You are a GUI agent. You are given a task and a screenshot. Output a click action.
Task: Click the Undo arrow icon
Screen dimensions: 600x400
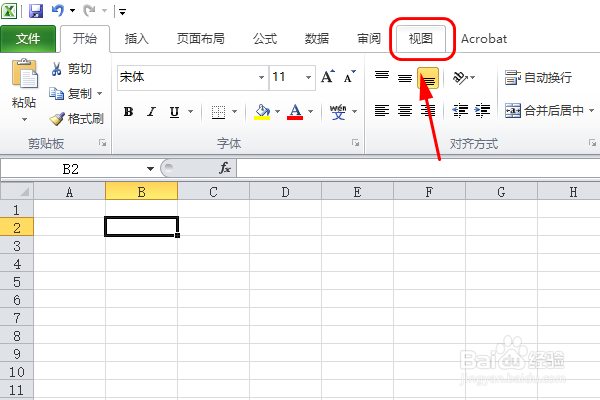(57, 11)
